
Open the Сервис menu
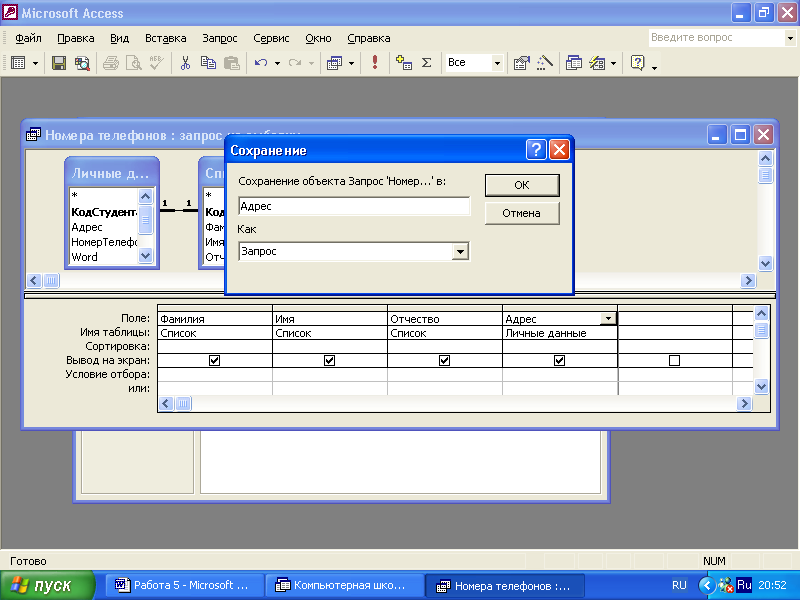click(x=271, y=38)
